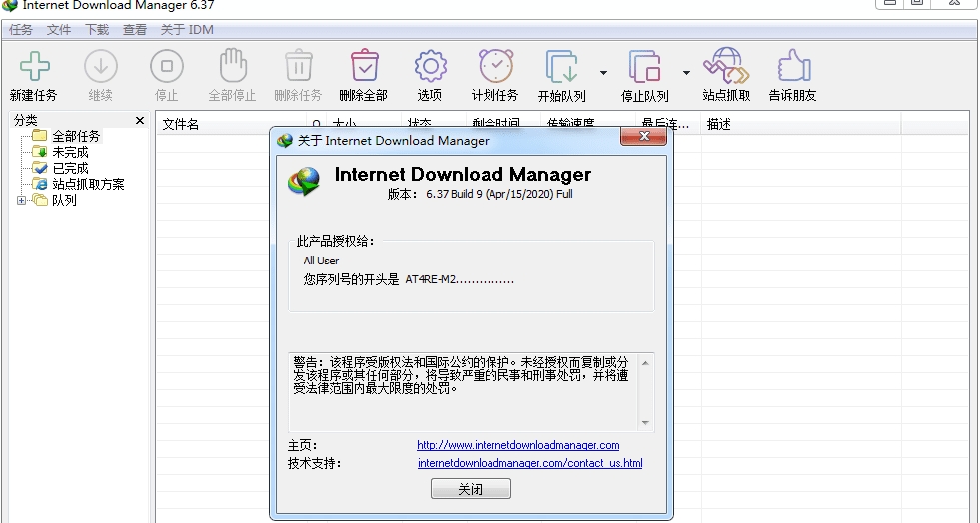The height and width of the screenshot is (523, 980).
Task: Click the 关闭 button in About dialog
Action: click(471, 489)
